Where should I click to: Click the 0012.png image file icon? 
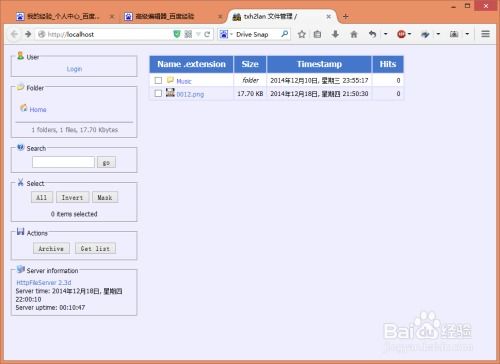170,92
